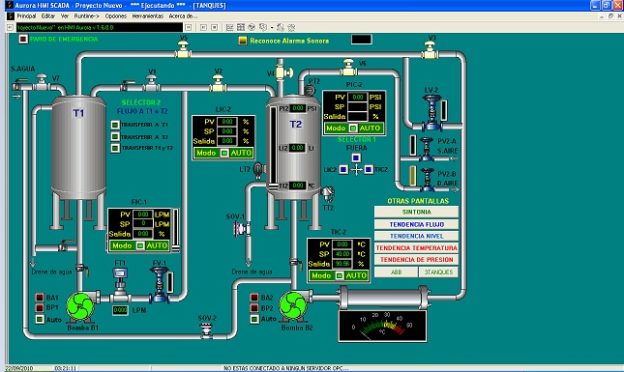Viewport: 624px width, 372px height.
Task: Click the TIC-2 SP setpoint field
Action: click(x=341, y=254)
